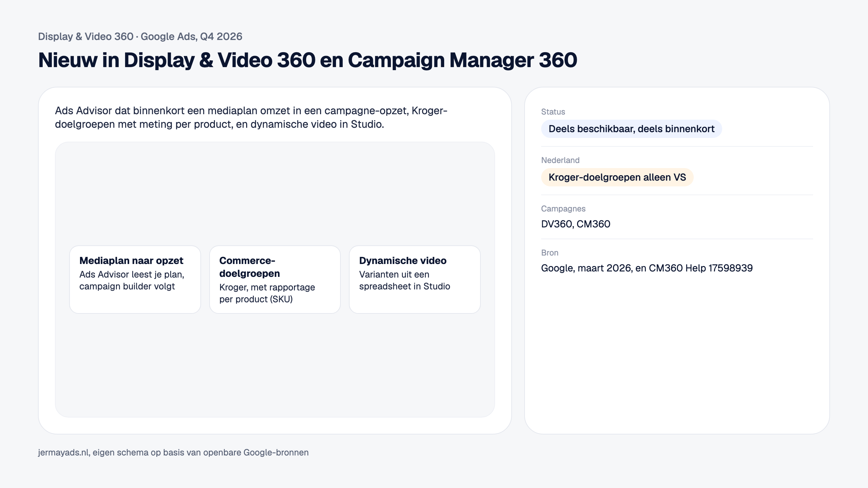
Task: Click the heading 'Nieuw in Display & Video 360 en Campaign Manager 360'
Action: [308, 60]
